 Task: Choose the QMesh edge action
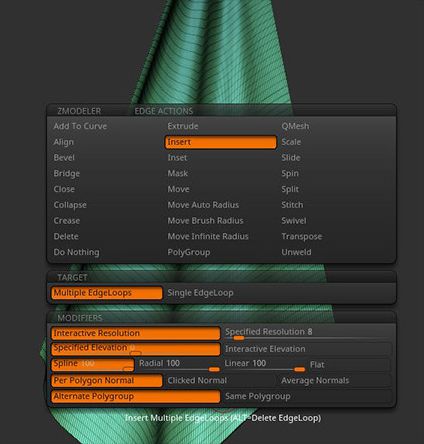coord(295,126)
